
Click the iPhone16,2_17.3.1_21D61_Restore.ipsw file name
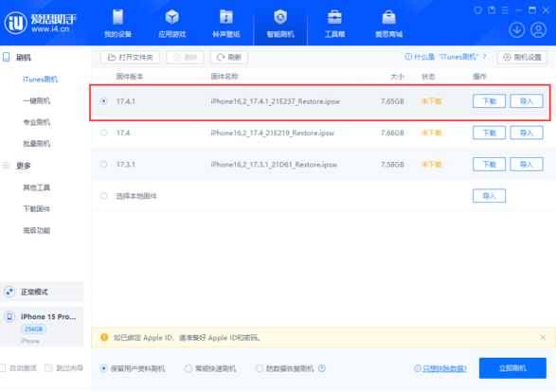pyautogui.click(x=274, y=165)
